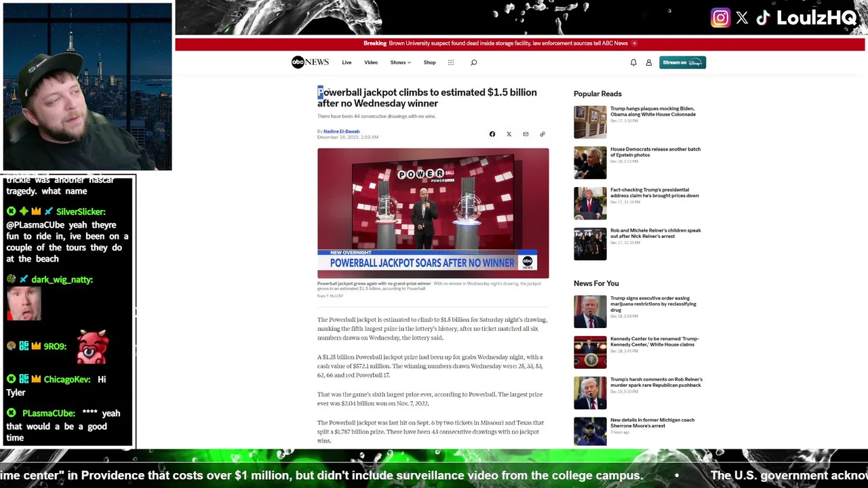Open the apps grid icon in header
Screen dimensions: 868x488
[451, 62]
